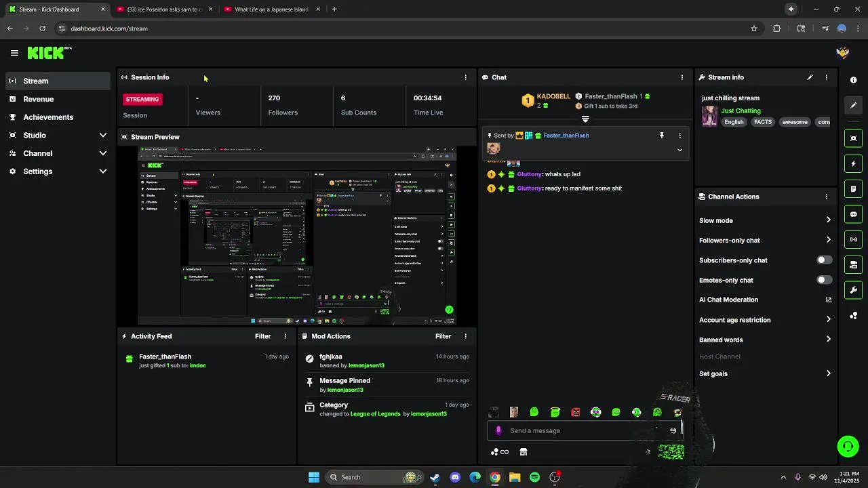Open Session Info three-dot menu
Image resolution: width=868 pixels, height=488 pixels.
tap(465, 77)
